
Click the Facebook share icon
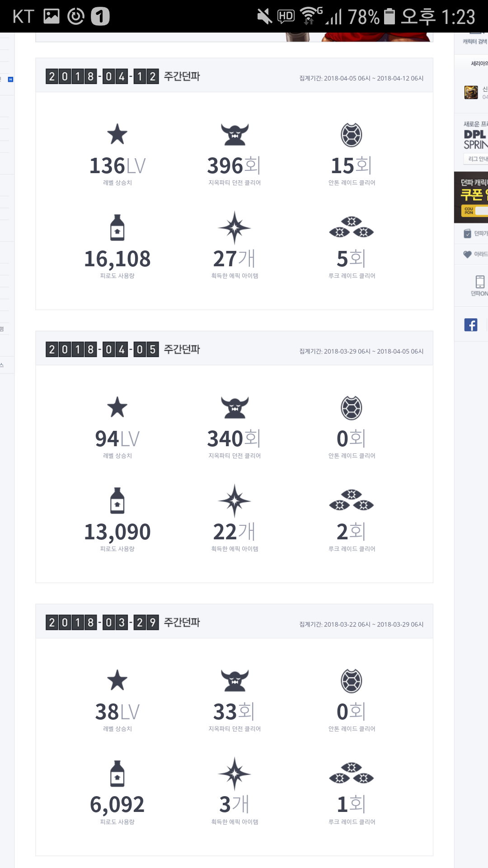(x=471, y=325)
